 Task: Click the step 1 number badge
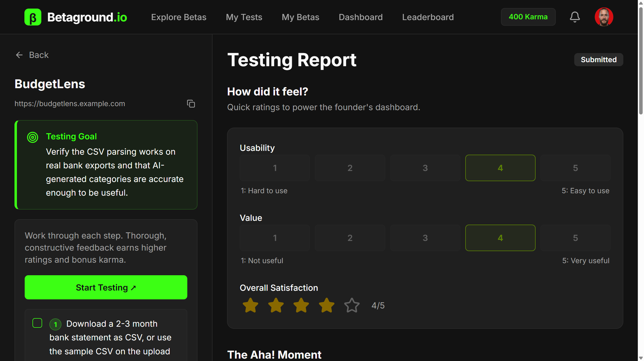point(55,325)
